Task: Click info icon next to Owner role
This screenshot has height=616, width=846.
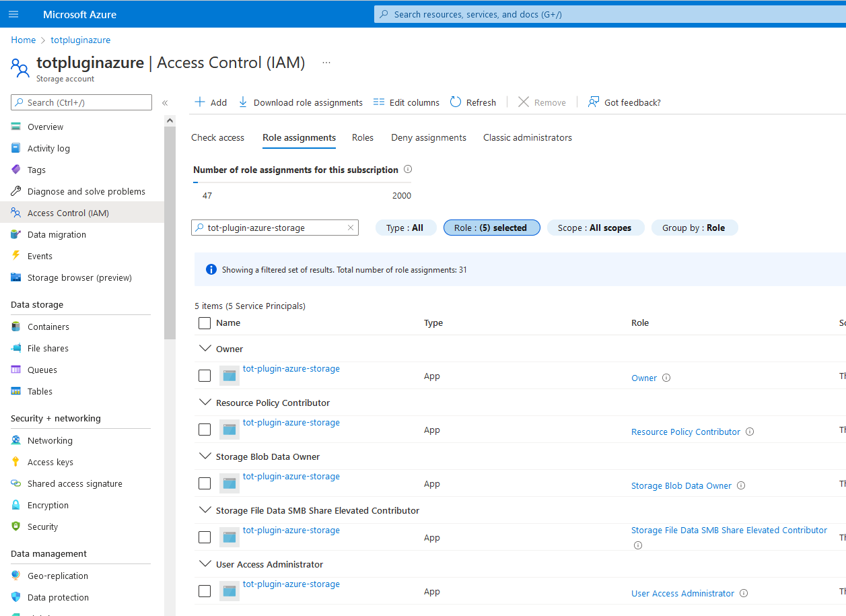Action: point(666,378)
